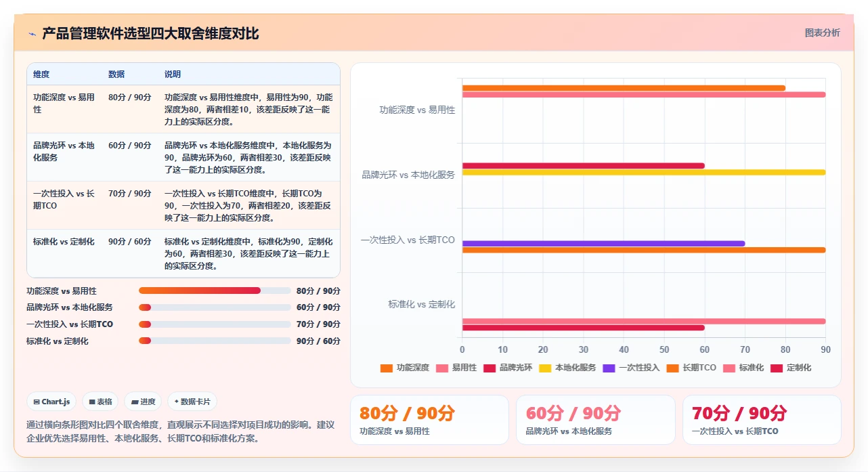Click the 一次性投入 vs 长期TCO progress bar
868x472 pixels.
pos(215,324)
